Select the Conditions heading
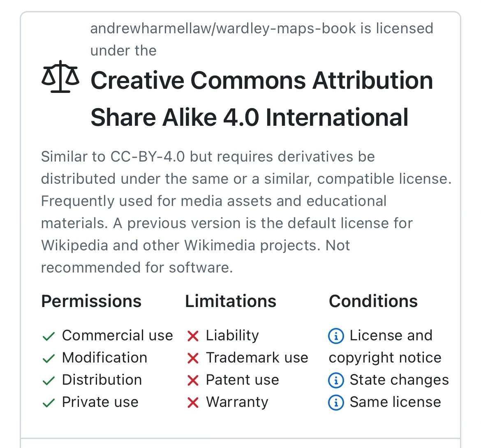Screen dimensions: 481x448 click(x=373, y=301)
